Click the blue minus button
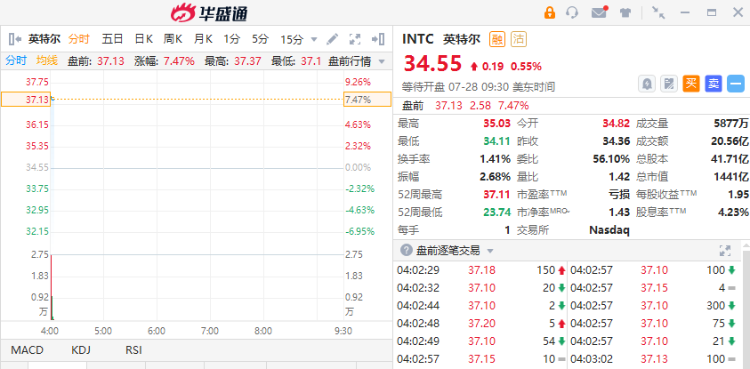The width and height of the screenshot is (750, 369). pos(736,84)
